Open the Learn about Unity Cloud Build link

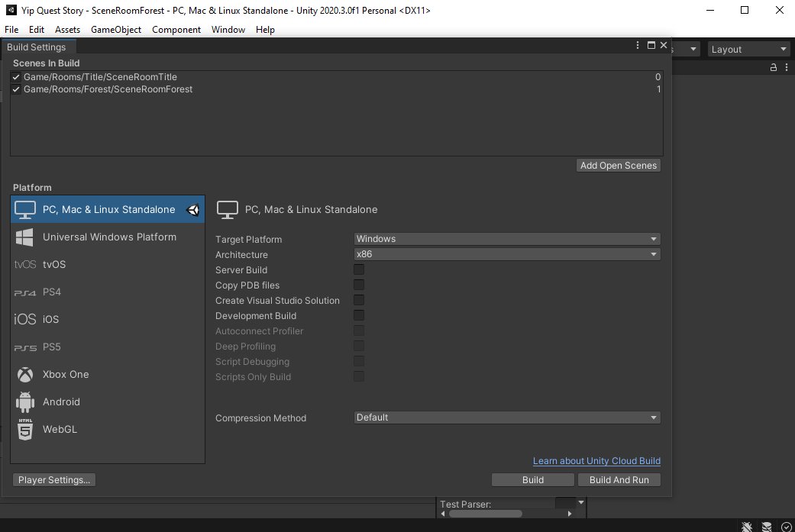(596, 461)
